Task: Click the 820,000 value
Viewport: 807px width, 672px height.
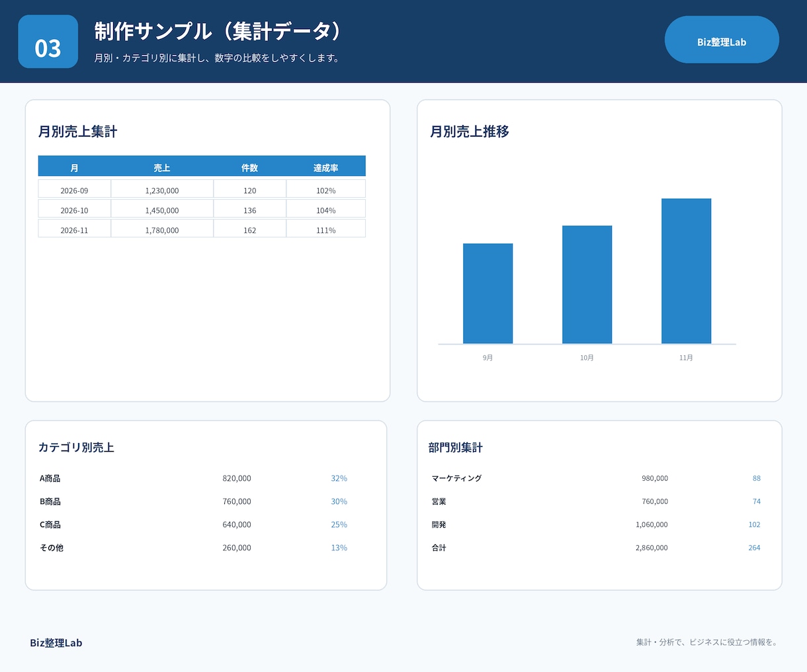Action: click(x=237, y=478)
